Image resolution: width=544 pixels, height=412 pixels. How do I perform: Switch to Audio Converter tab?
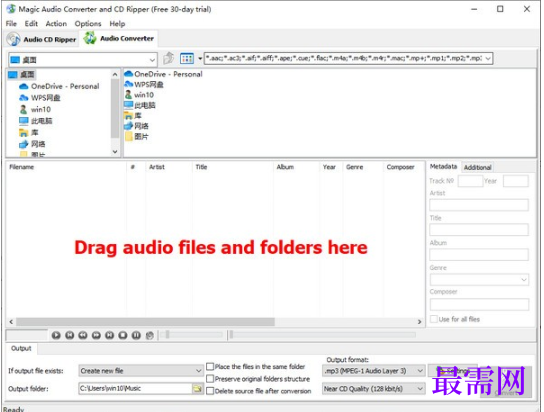(x=119, y=38)
